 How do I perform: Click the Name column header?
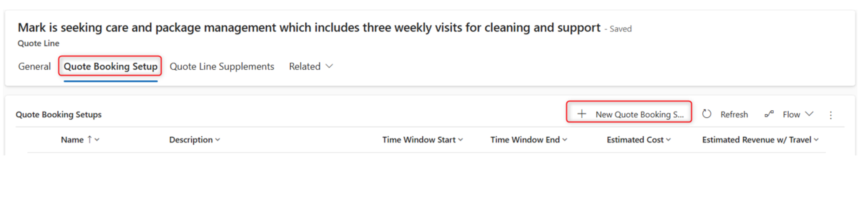tap(72, 140)
